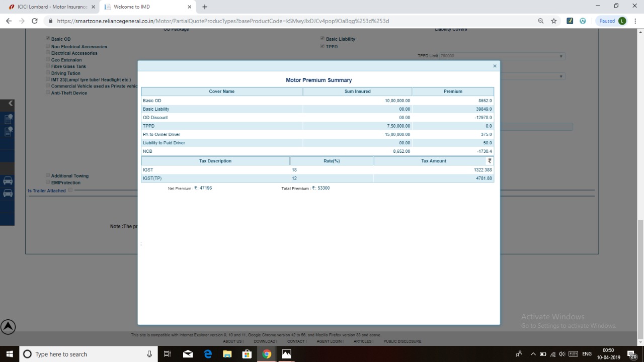The image size is (644, 362).
Task: Select the Basic OD row in summary
Action: (x=317, y=101)
